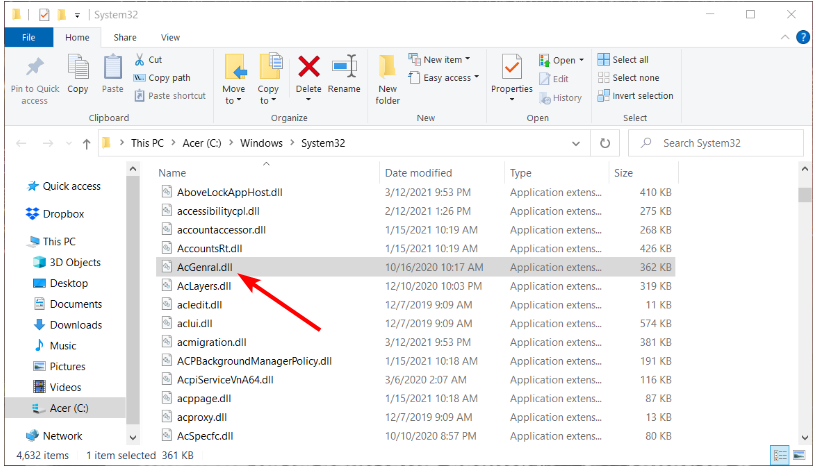Click Acer (C:) in address breadcrumb
Image resolution: width=816 pixels, height=468 pixels.
click(x=202, y=143)
